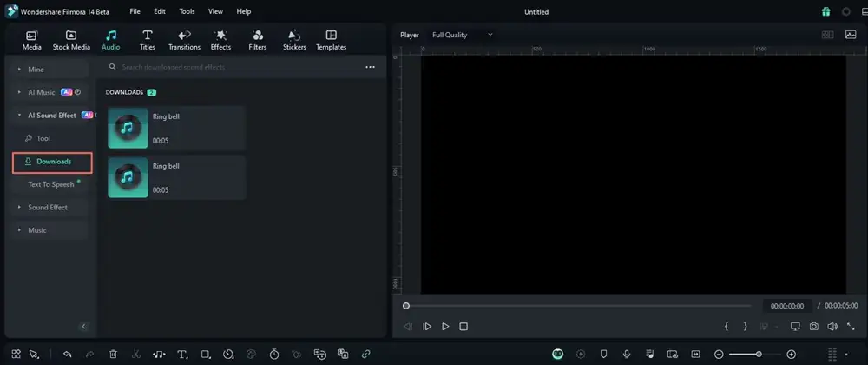Zoom out timeline with minus button
Viewport: 868px width, 365px height.
point(719,354)
